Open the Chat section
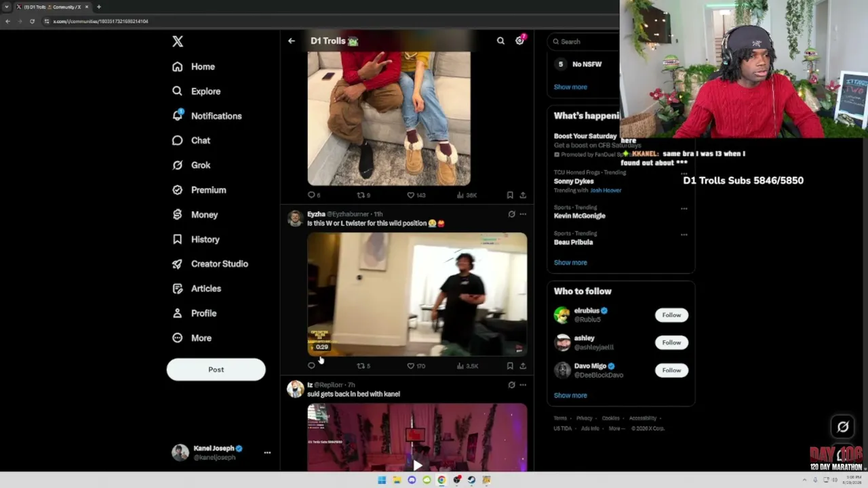The image size is (868, 488). pyautogui.click(x=191, y=140)
